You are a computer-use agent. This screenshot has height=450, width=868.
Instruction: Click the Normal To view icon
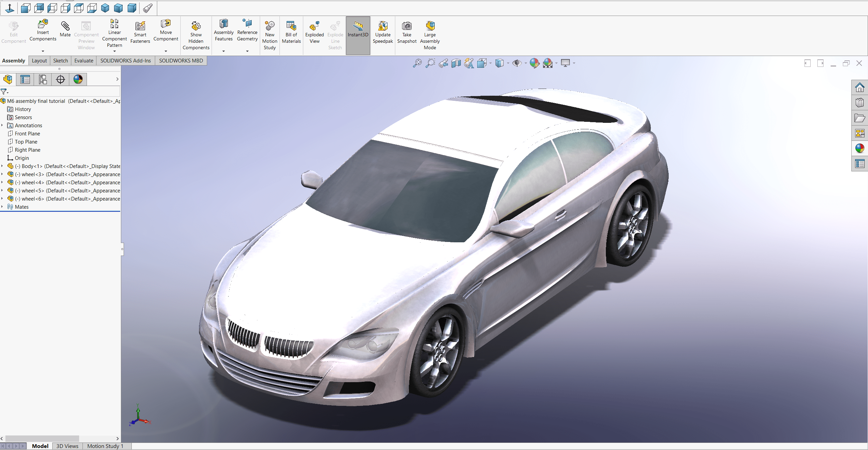pyautogui.click(x=10, y=8)
